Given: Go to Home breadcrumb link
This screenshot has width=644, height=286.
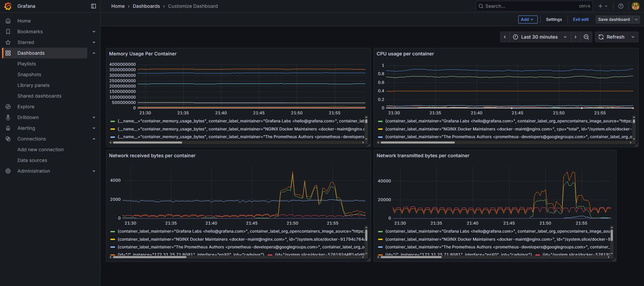Looking at the screenshot, I should tap(118, 6).
